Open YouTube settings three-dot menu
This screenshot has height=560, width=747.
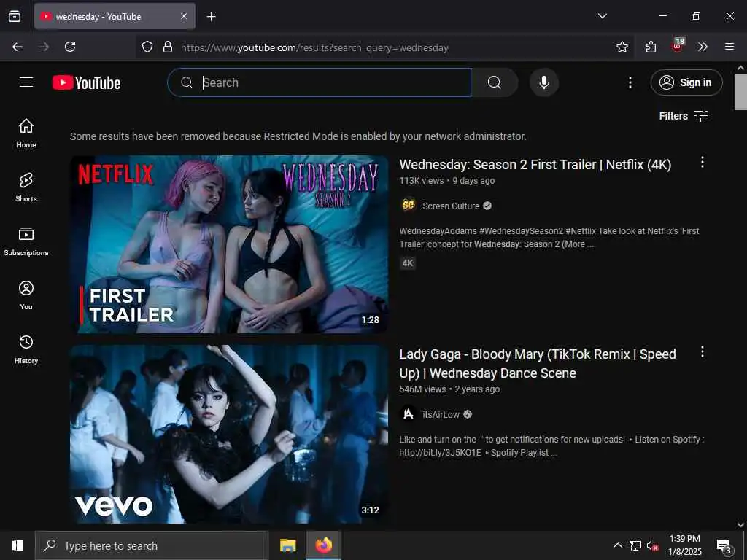tap(630, 82)
